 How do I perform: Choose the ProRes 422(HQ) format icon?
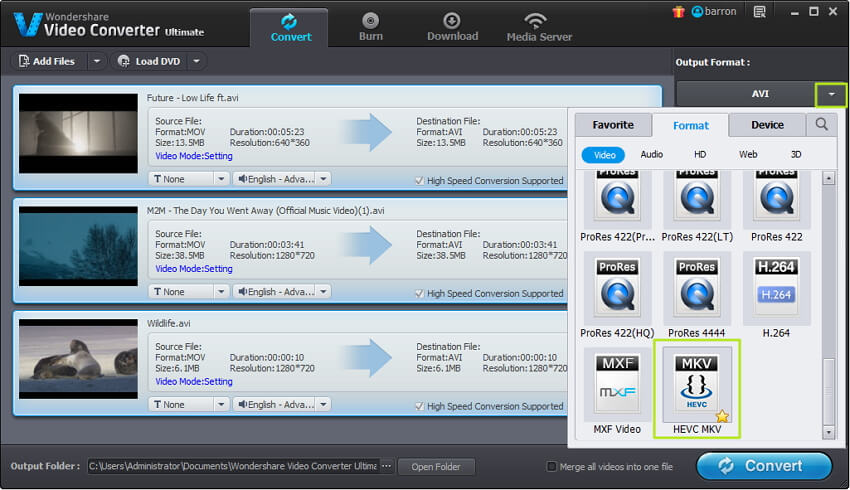(x=617, y=288)
